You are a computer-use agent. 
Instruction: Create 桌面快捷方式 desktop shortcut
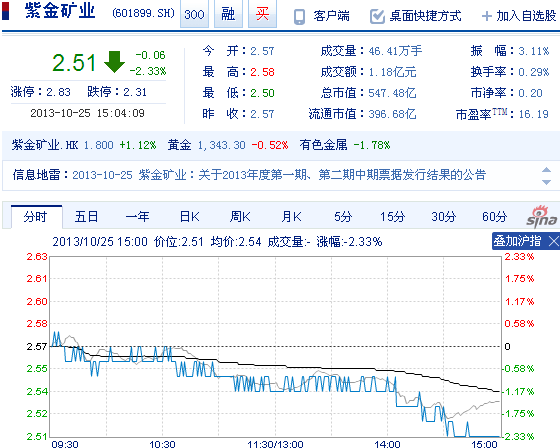point(425,16)
